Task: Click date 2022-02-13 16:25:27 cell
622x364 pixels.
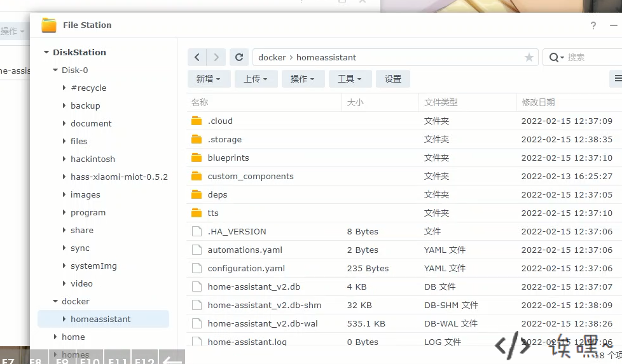Action: 567,176
